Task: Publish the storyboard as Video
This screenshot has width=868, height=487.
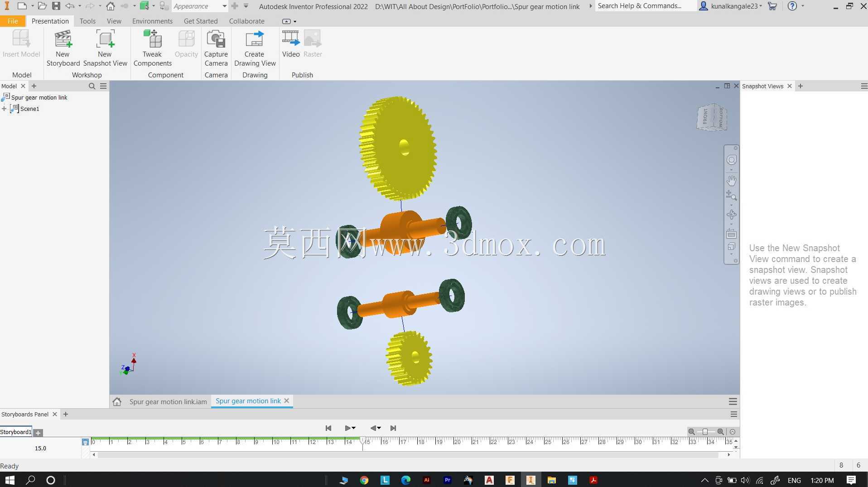Action: click(x=291, y=44)
